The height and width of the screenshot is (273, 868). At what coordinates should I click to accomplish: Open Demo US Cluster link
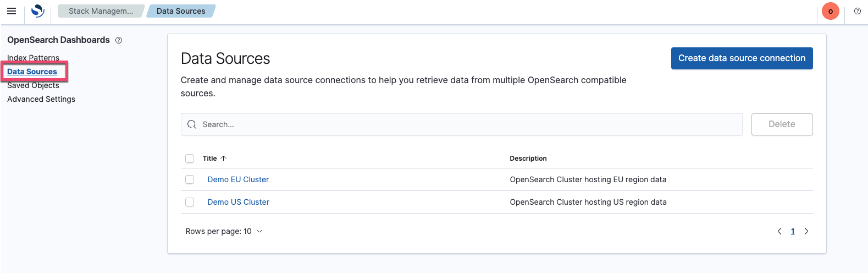coord(238,202)
